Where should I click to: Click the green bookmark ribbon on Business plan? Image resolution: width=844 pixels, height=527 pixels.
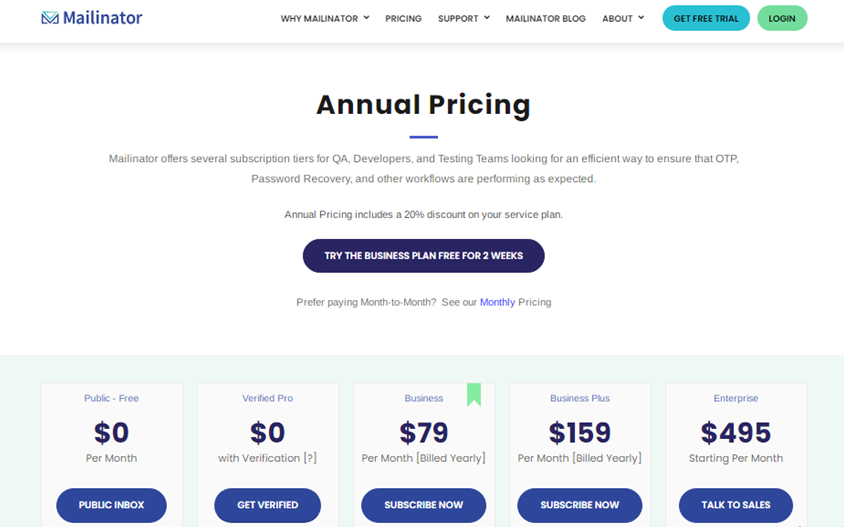tap(474, 395)
